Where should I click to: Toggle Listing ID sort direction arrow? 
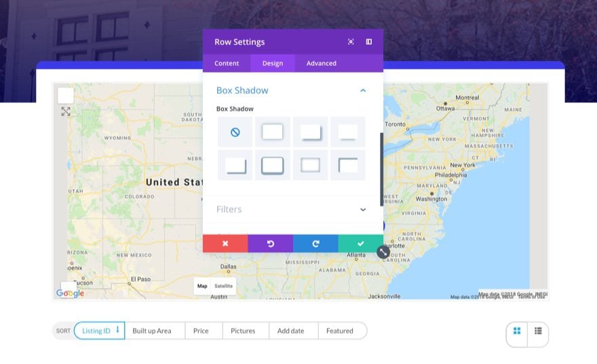pyautogui.click(x=117, y=329)
